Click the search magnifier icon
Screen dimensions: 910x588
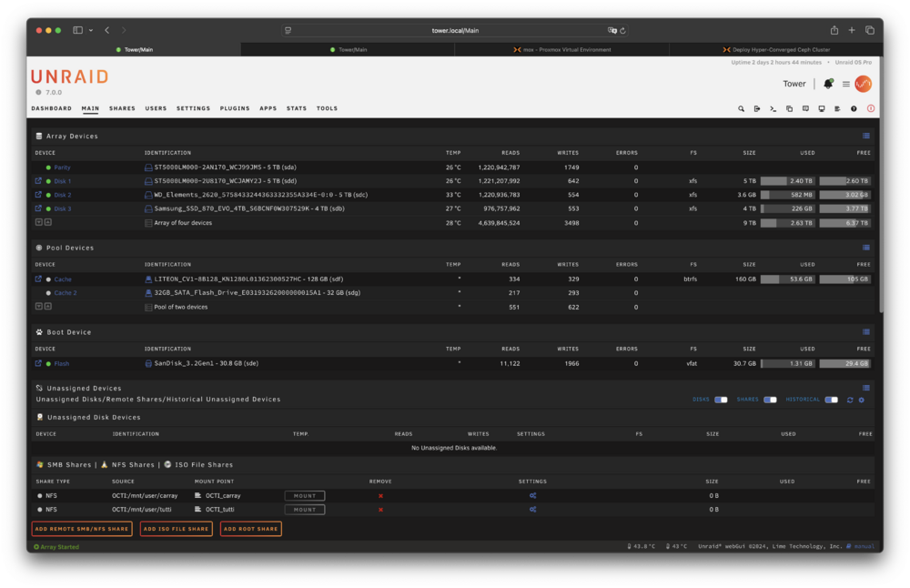point(741,108)
